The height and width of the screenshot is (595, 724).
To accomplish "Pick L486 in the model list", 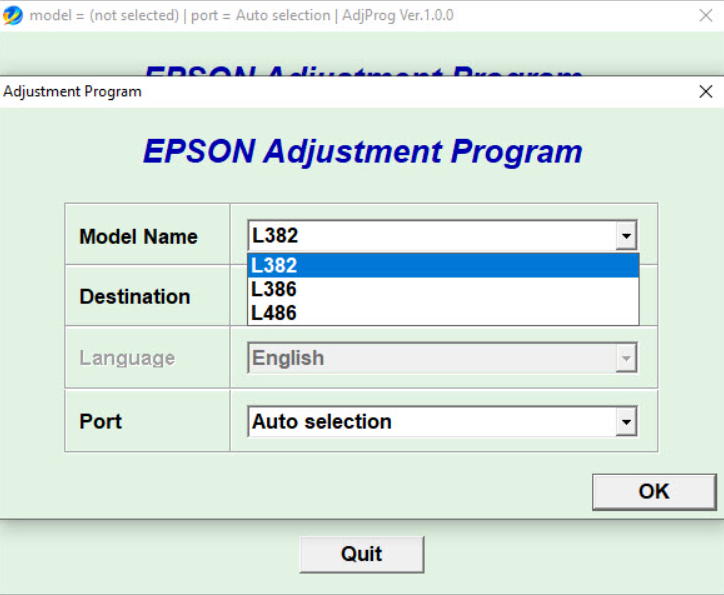I will coord(442,313).
